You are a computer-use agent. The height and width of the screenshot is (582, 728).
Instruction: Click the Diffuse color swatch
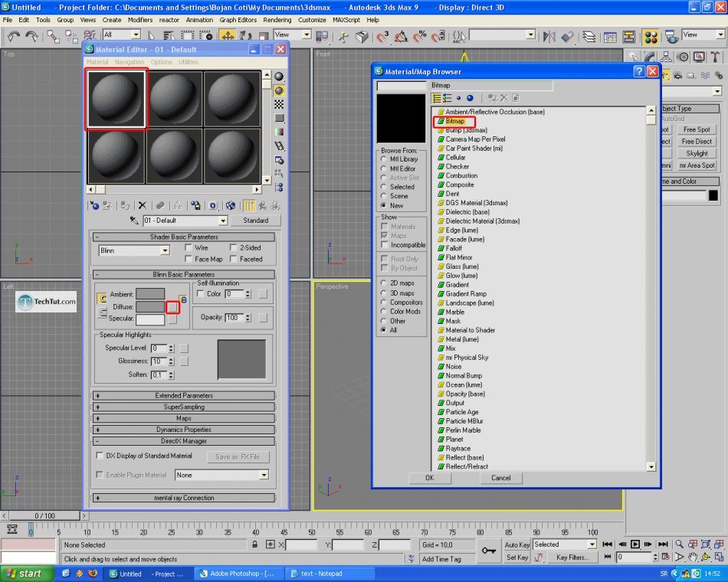(150, 307)
